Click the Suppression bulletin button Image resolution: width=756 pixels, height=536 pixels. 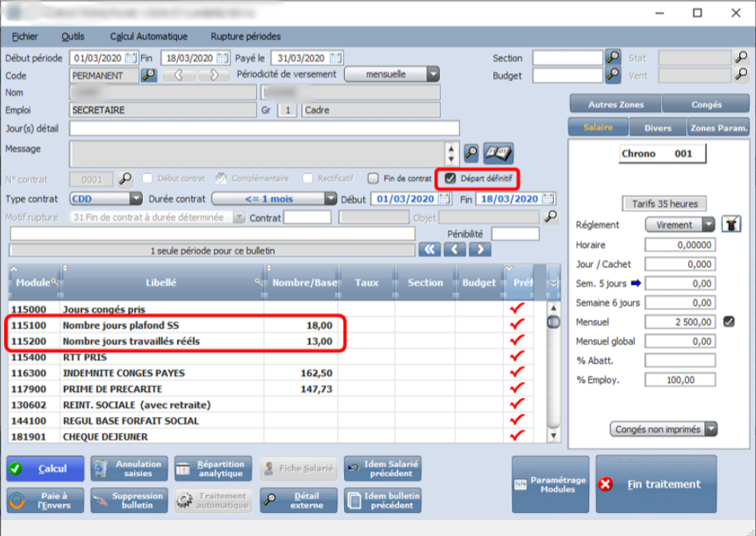click(x=129, y=500)
